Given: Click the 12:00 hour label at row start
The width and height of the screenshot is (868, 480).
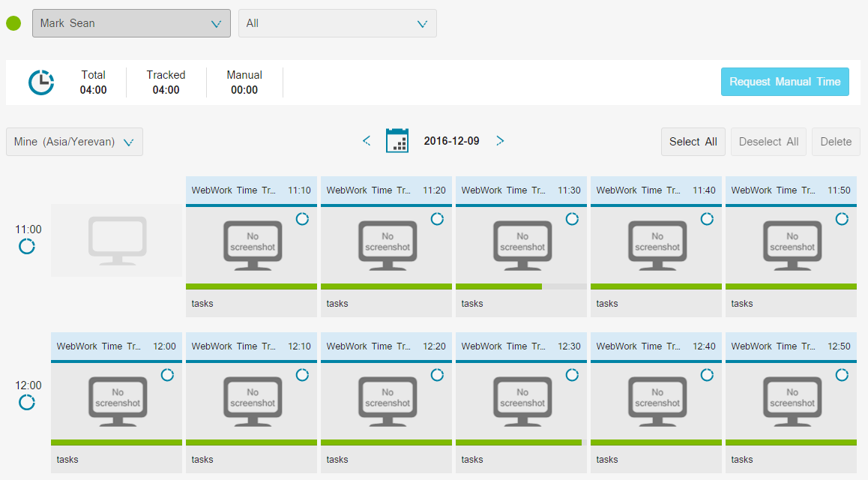Looking at the screenshot, I should [x=28, y=385].
